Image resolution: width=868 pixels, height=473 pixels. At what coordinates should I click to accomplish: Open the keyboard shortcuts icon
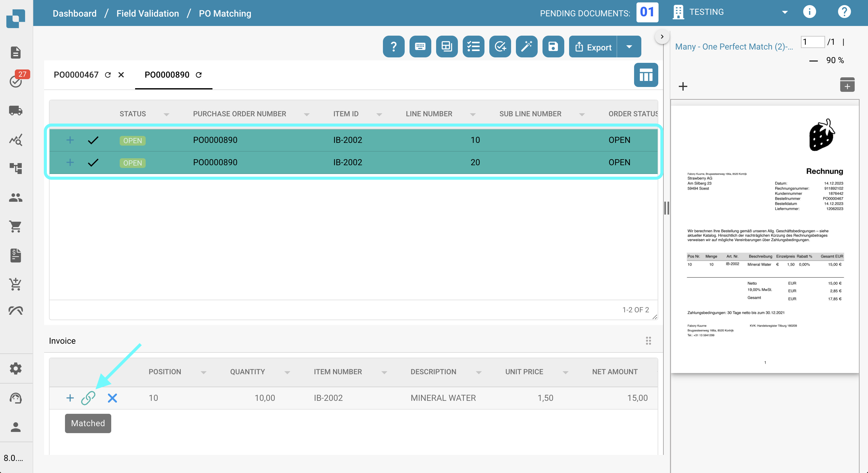[420, 47]
